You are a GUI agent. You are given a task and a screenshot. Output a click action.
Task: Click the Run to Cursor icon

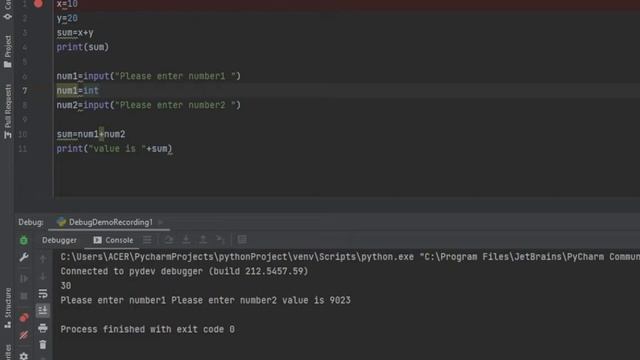[220, 240]
